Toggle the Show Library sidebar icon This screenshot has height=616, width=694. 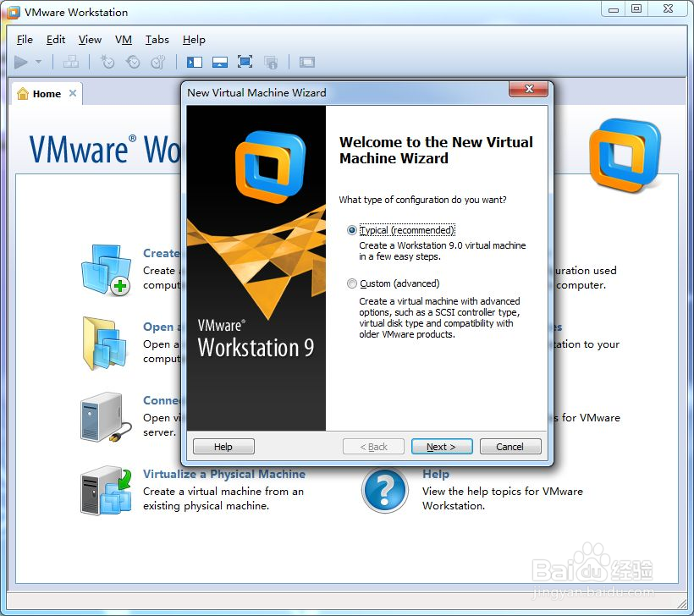click(195, 62)
